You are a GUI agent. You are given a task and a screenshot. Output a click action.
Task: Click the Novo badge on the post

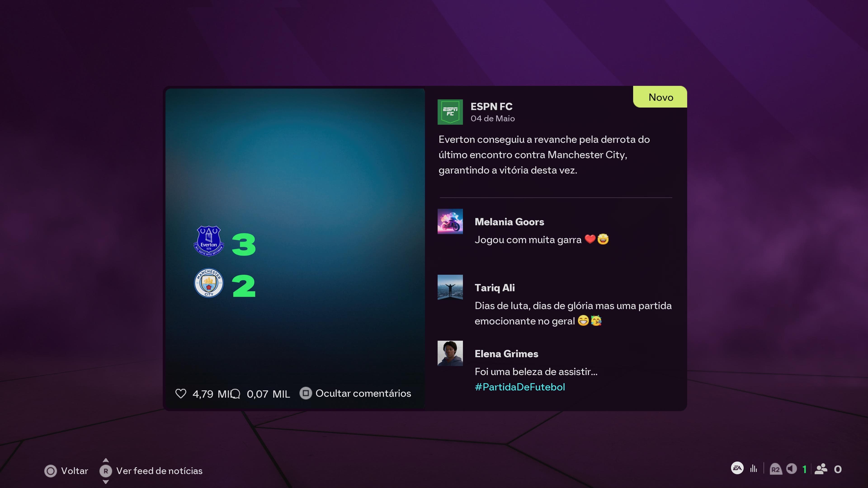660,97
